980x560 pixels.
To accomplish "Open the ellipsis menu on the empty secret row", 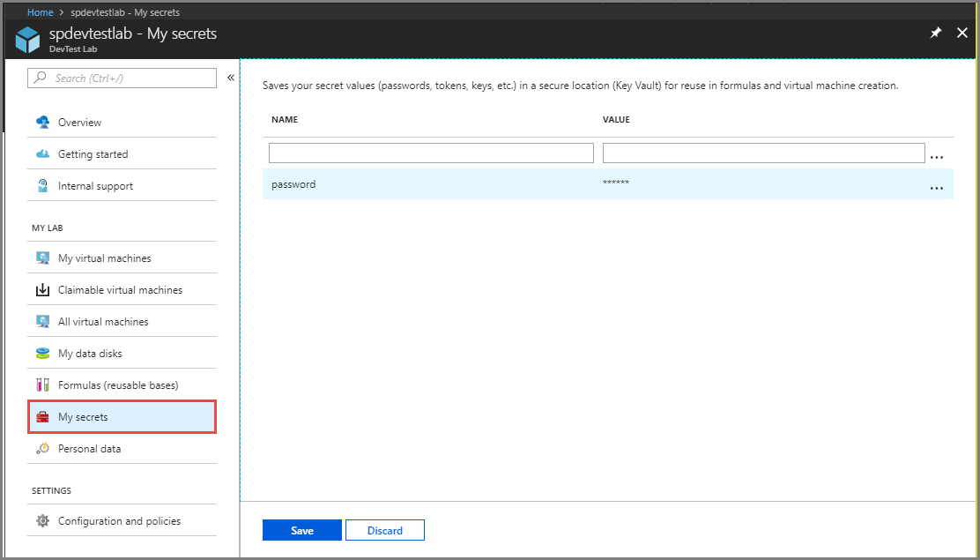I will (937, 155).
